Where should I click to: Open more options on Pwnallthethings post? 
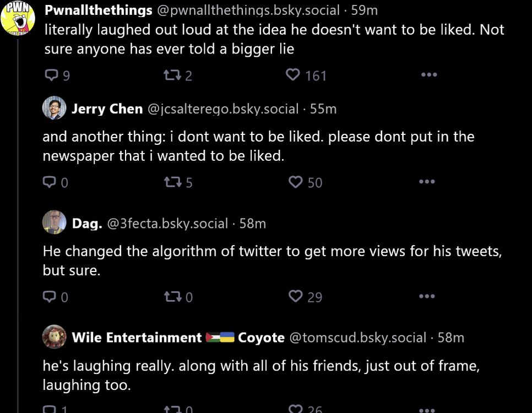(428, 75)
